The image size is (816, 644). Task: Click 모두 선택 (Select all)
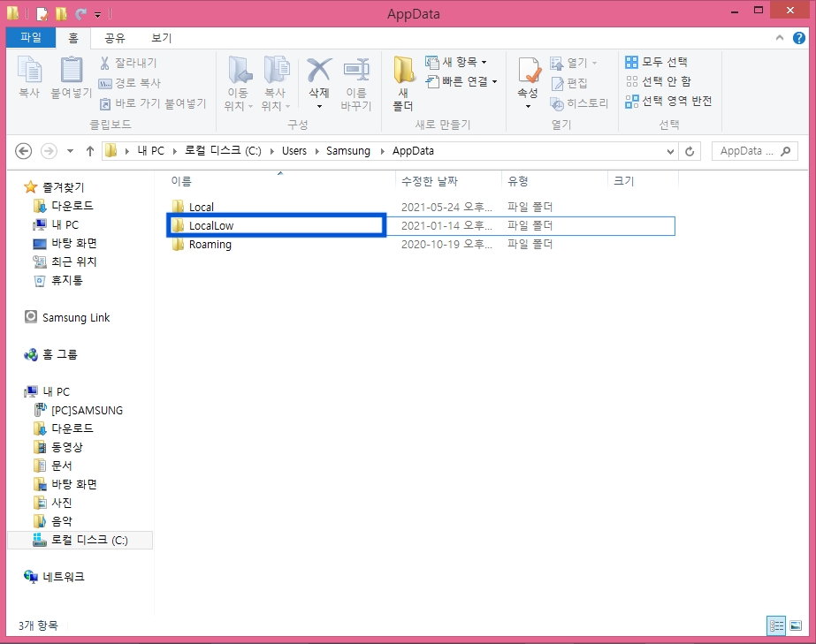click(656, 63)
